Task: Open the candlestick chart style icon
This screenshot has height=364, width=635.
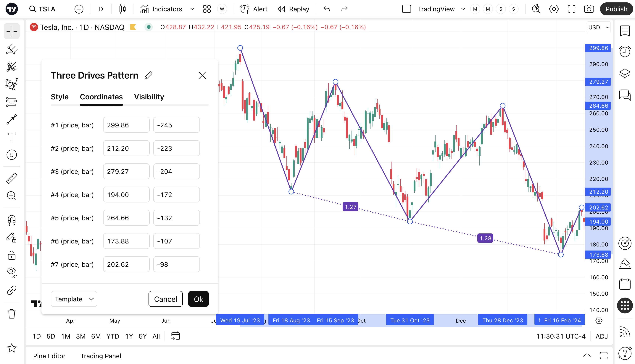Action: coord(122,9)
